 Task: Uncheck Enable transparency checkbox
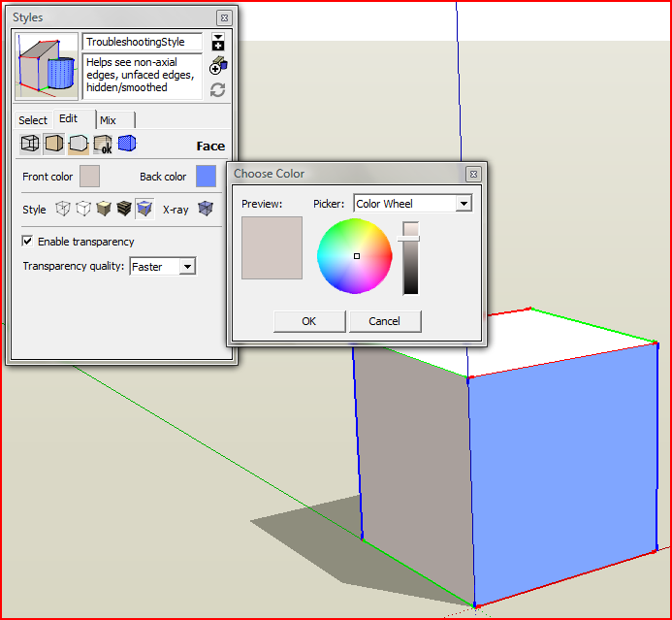click(x=27, y=242)
